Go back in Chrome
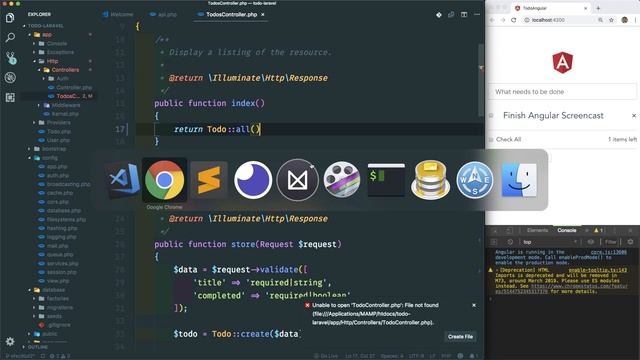 492,20
